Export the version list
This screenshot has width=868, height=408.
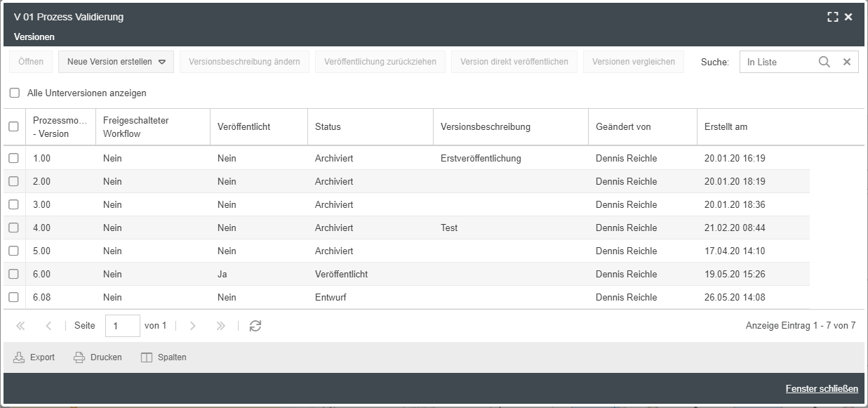(x=34, y=357)
